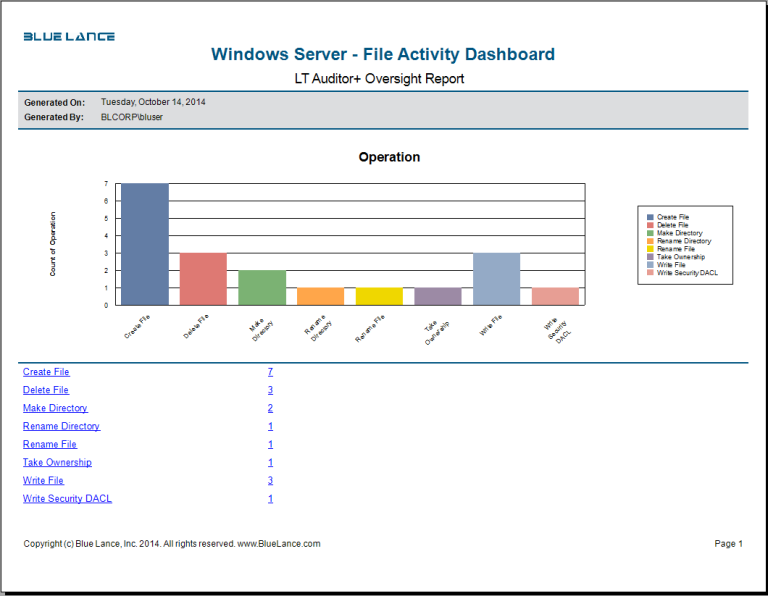Select the Rename Directory link
Viewport: 768px width, 596px height.
[61, 426]
